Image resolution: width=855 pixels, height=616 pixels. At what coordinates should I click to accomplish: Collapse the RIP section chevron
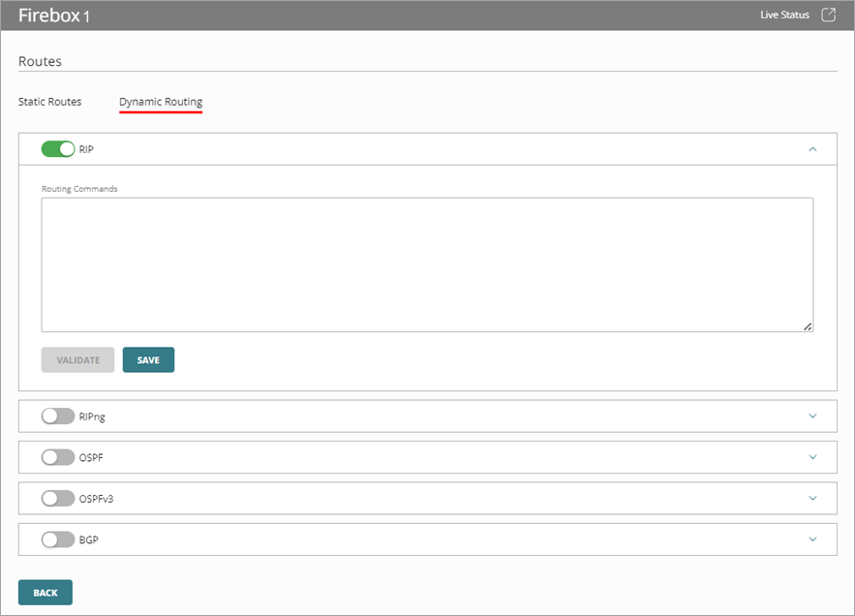[814, 148]
